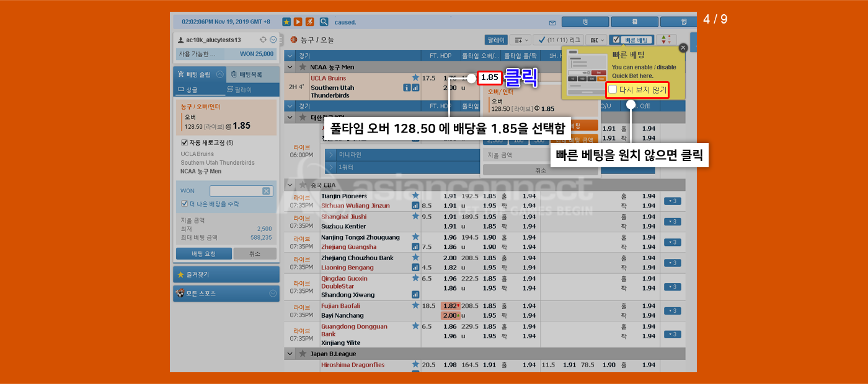Viewport: 868px width, 384px height.
Task: Open the 즐겨찾기 sidebar section
Action: 226,274
